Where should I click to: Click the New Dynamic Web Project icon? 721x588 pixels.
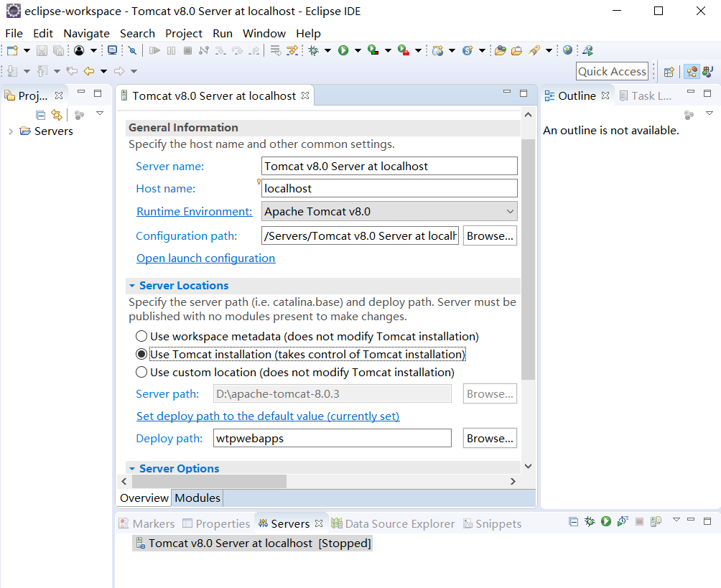[438, 50]
